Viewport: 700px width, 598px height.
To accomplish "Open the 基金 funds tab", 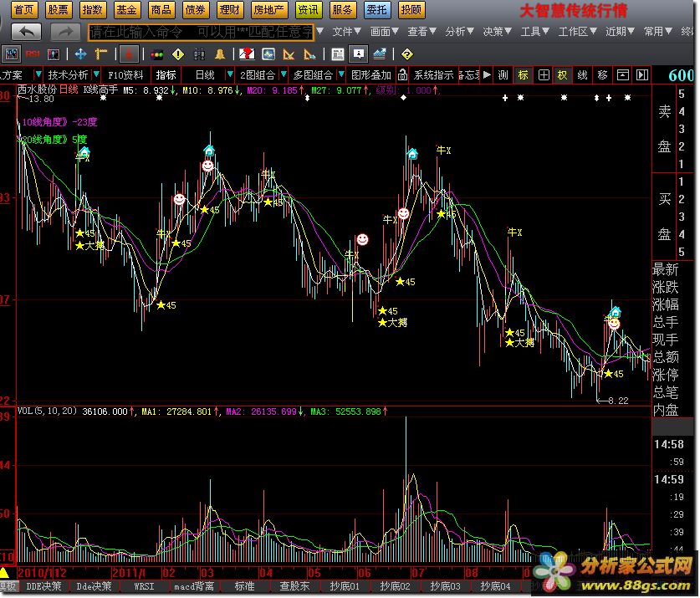I will pyautogui.click(x=126, y=9).
